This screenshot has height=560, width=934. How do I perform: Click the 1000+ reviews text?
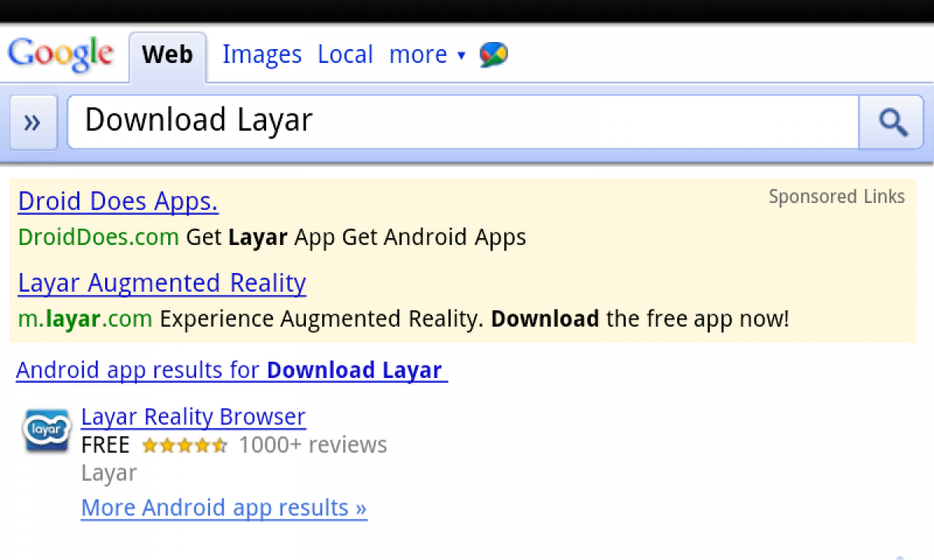point(313,445)
